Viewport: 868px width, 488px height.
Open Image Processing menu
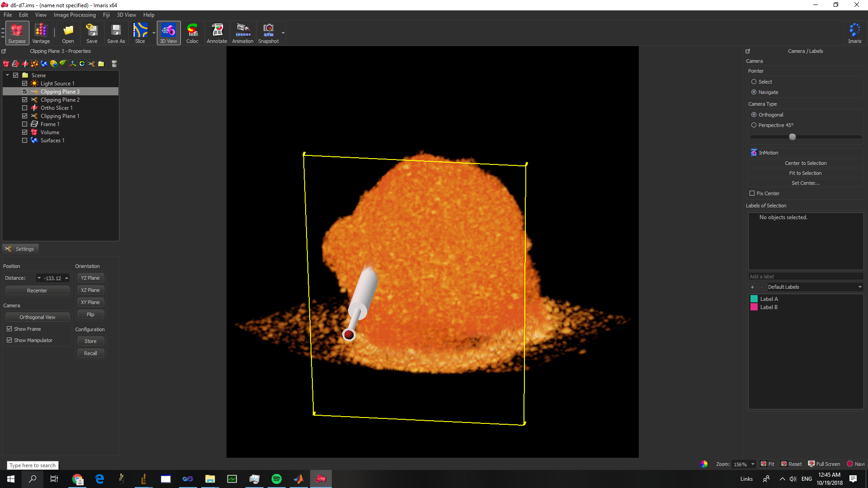point(75,15)
